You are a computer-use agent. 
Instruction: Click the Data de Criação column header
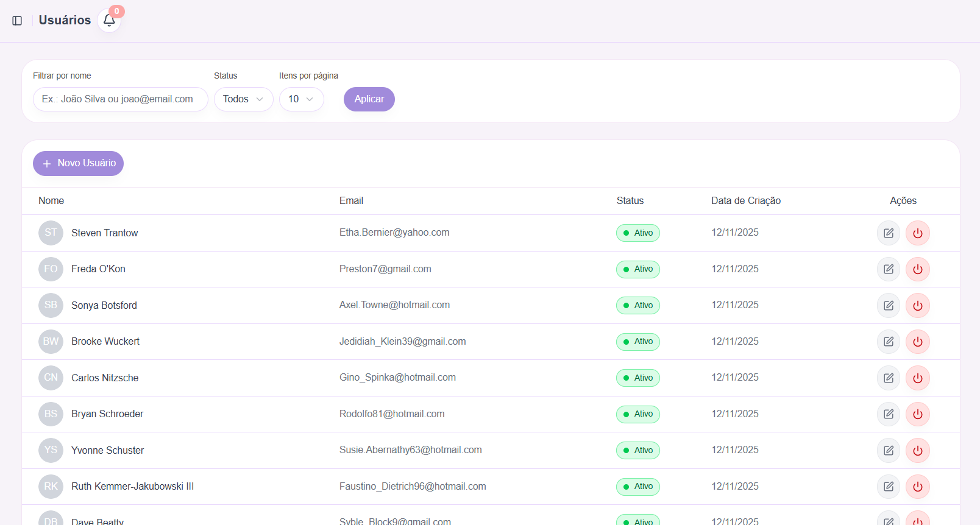pos(745,201)
